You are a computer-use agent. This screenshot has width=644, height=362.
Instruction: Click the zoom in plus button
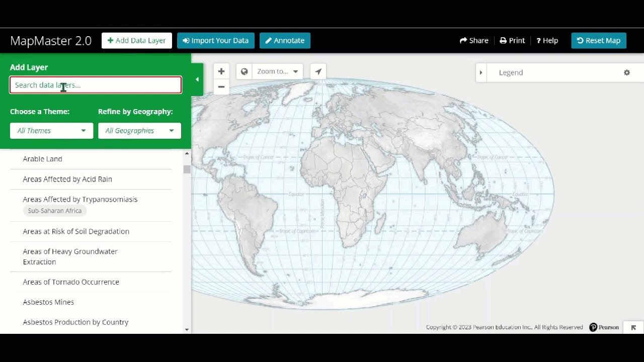221,71
